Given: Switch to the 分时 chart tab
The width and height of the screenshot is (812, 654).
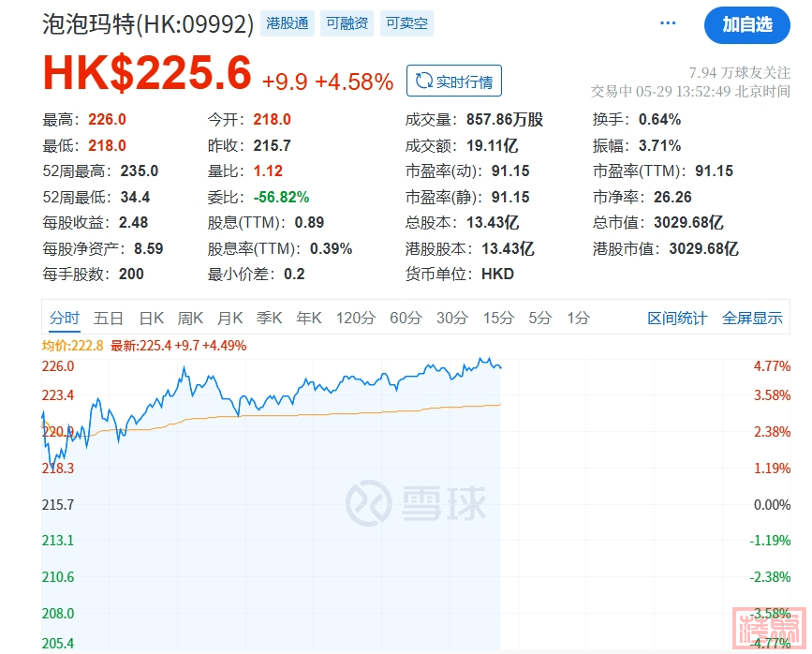Looking at the screenshot, I should 65,318.
